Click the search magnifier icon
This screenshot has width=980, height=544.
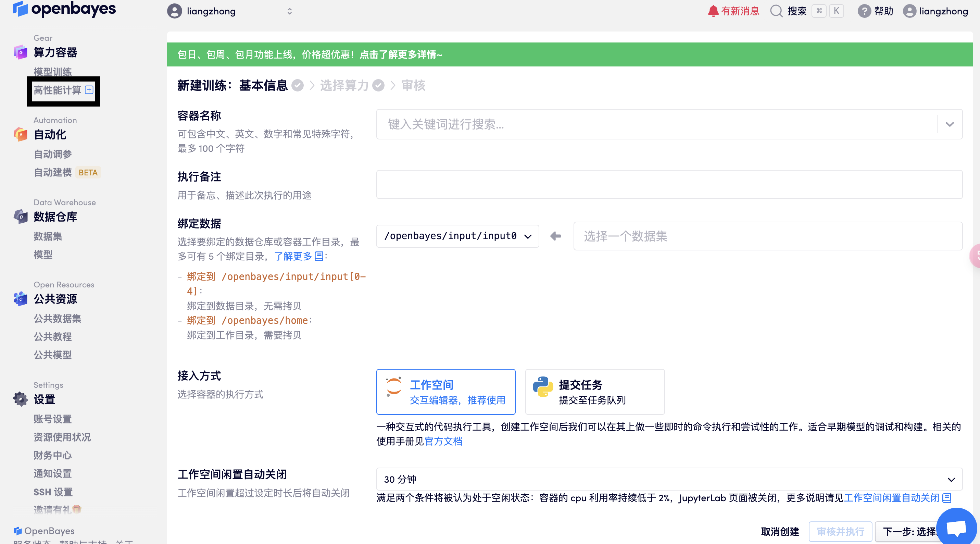click(x=776, y=11)
